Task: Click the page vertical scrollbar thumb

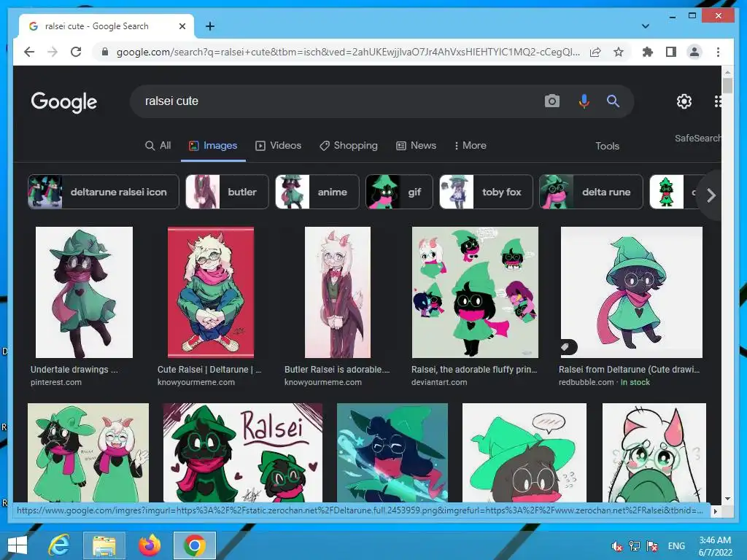Action: (x=727, y=86)
